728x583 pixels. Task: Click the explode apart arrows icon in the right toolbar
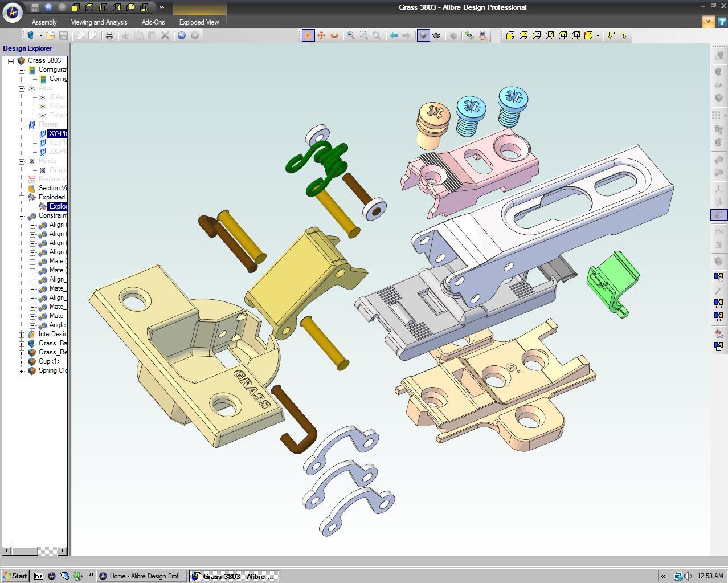[718, 304]
